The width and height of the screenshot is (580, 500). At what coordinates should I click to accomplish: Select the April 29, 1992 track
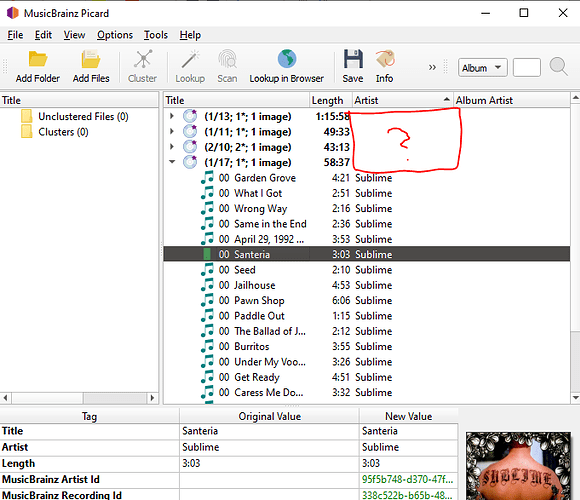coord(367,239)
